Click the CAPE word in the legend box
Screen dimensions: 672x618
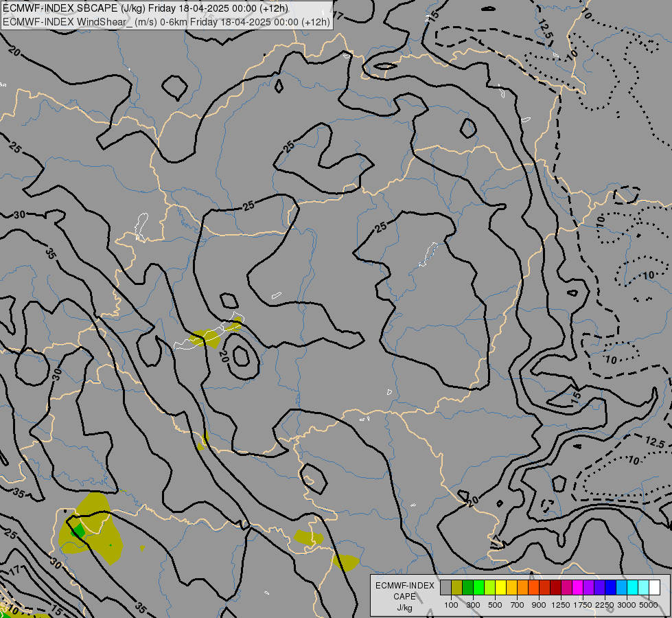pos(404,597)
